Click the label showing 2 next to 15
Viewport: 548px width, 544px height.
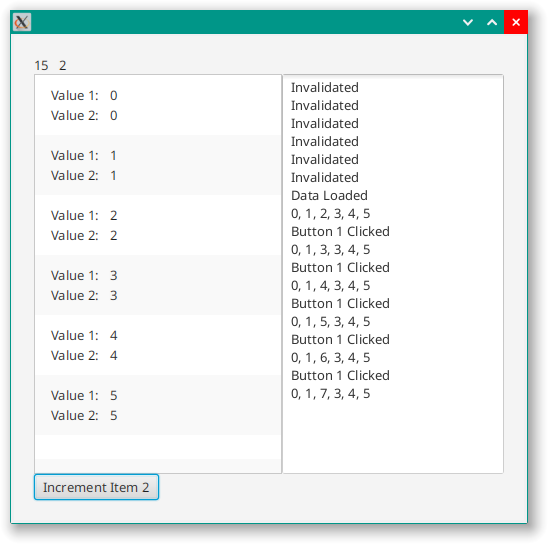pyautogui.click(x=63, y=65)
